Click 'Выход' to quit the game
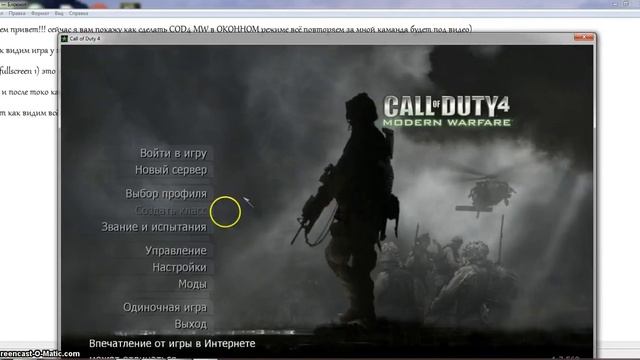The image size is (640, 360). (191, 324)
